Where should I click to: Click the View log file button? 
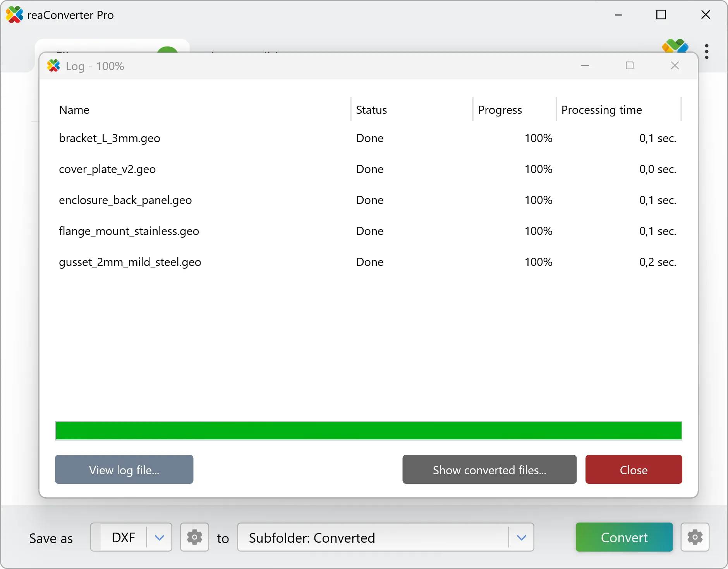(124, 470)
